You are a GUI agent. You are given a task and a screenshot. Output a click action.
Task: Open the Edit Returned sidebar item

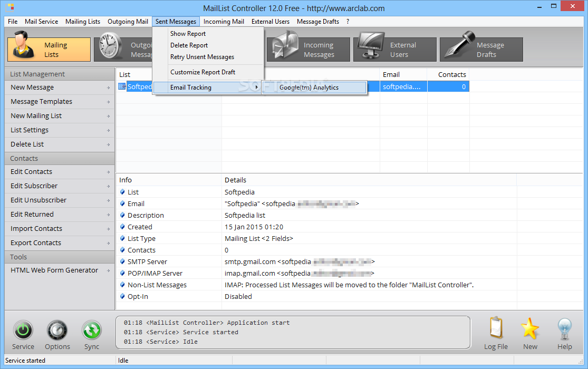[60, 215]
